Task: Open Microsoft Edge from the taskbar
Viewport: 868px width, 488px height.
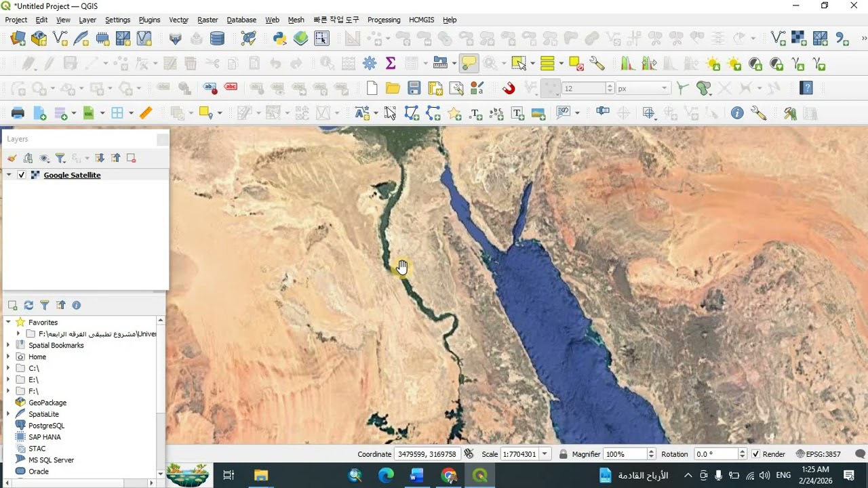Action: tap(386, 476)
